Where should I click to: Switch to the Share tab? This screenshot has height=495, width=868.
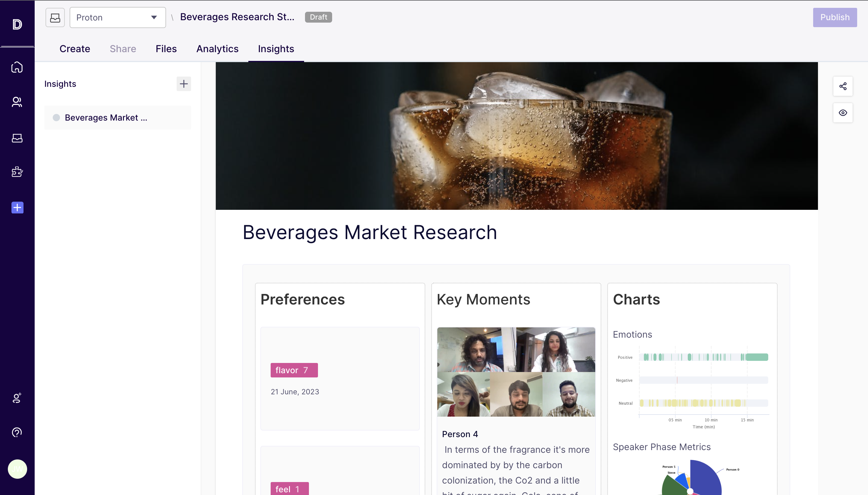point(123,49)
